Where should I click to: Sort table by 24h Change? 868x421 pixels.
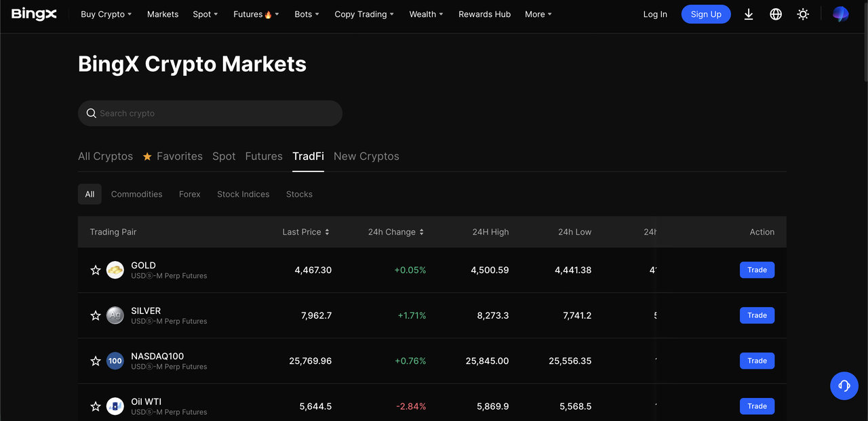tap(395, 232)
